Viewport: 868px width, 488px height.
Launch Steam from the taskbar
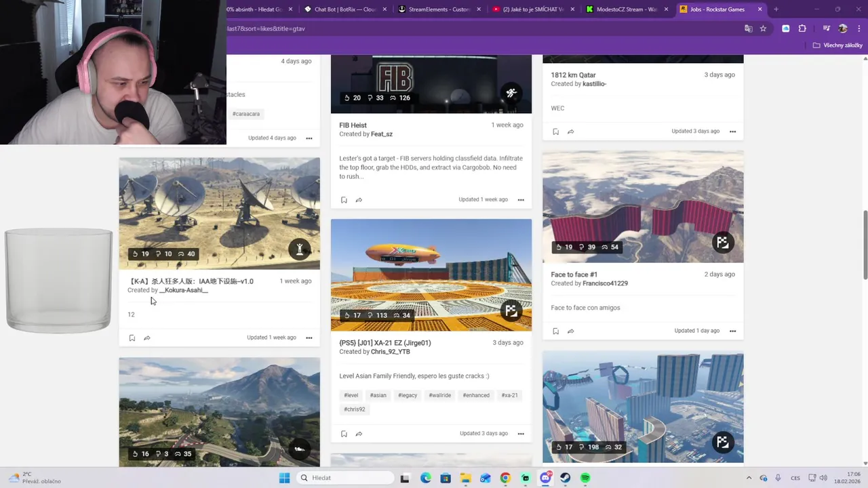565,478
